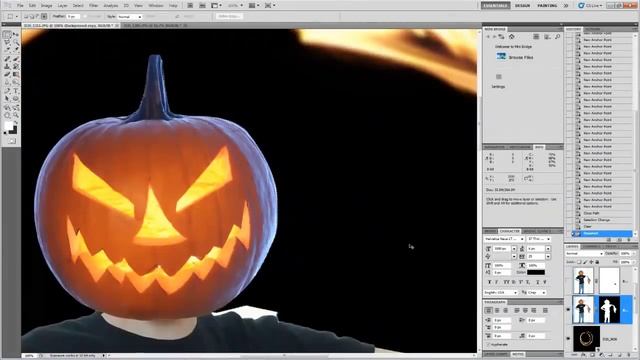Image resolution: width=640 pixels, height=360 pixels.
Task: Click the Mini Bridge search icon
Action: tap(557, 37)
